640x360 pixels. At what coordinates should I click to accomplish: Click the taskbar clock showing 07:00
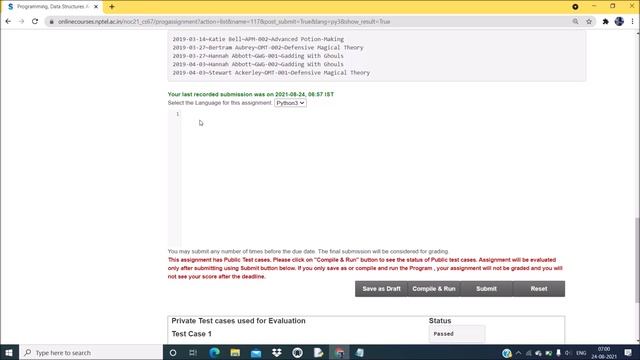pyautogui.click(x=604, y=353)
